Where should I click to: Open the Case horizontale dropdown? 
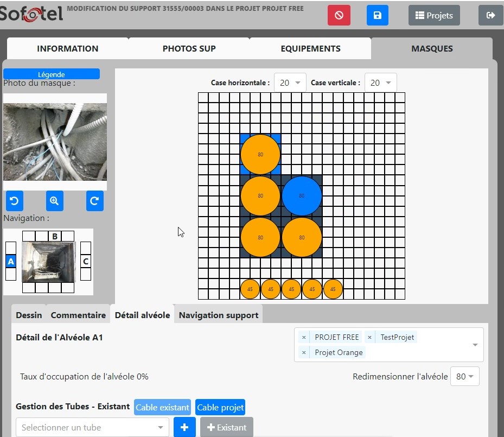click(x=290, y=83)
